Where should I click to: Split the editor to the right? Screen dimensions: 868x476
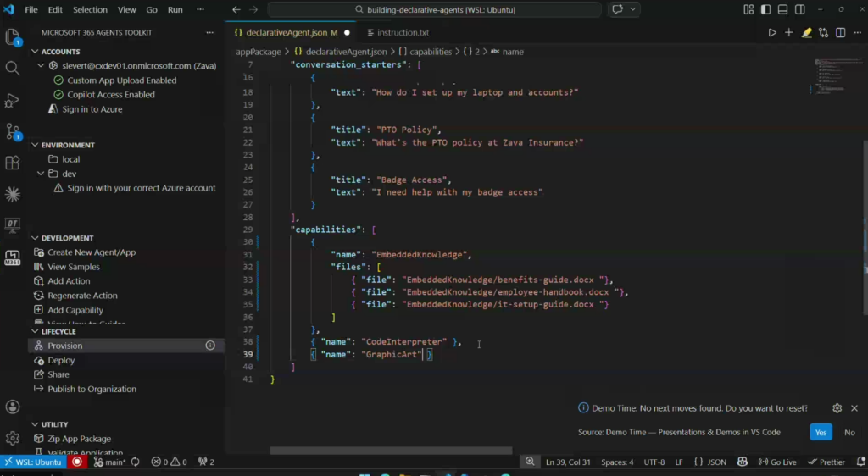click(840, 33)
